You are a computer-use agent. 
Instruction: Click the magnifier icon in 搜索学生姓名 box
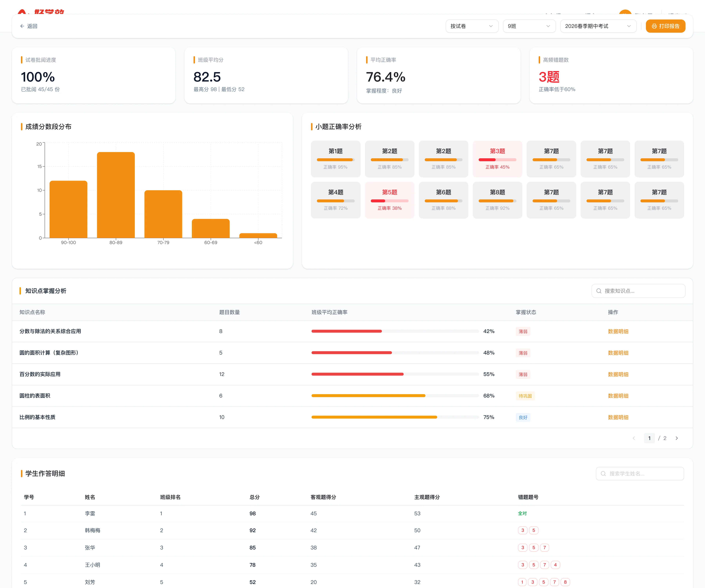pyautogui.click(x=603, y=473)
